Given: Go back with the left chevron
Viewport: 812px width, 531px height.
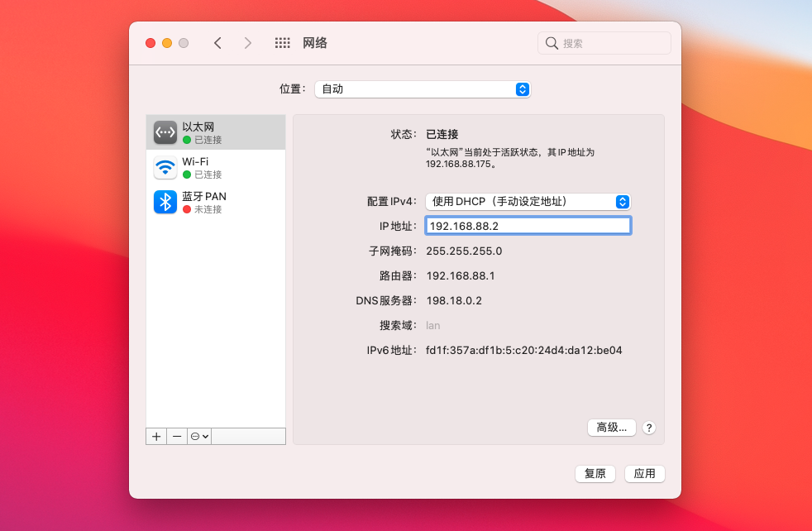Looking at the screenshot, I should 217,43.
